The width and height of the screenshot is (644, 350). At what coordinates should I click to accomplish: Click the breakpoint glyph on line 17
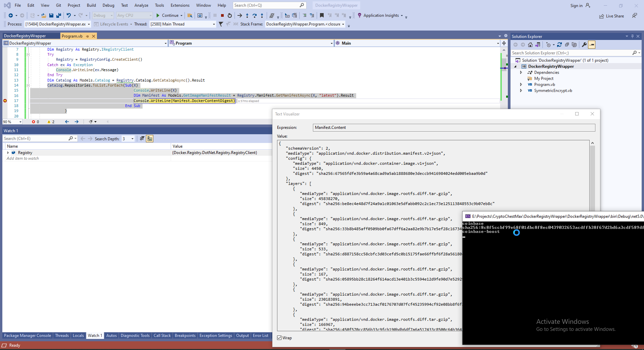coord(5,101)
